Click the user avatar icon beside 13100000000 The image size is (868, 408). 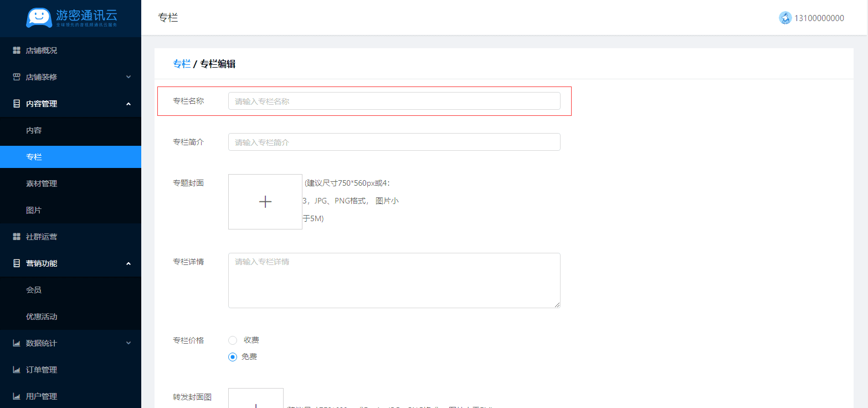pyautogui.click(x=785, y=18)
